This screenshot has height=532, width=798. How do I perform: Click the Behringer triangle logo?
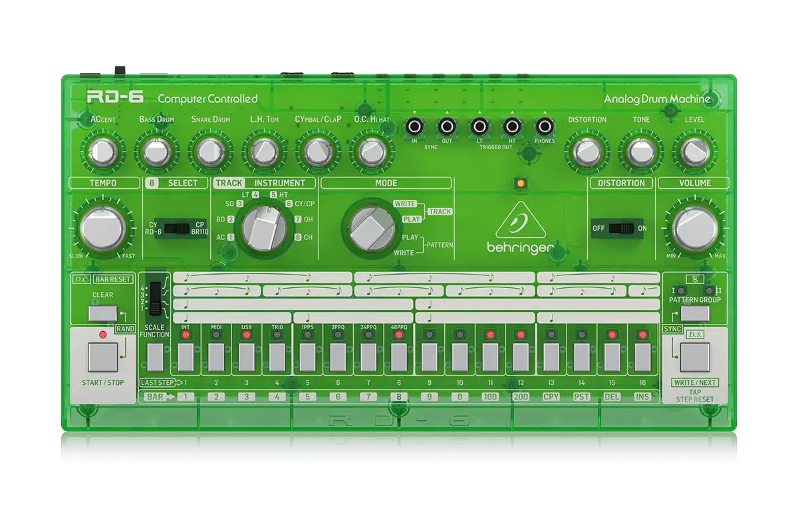[521, 221]
